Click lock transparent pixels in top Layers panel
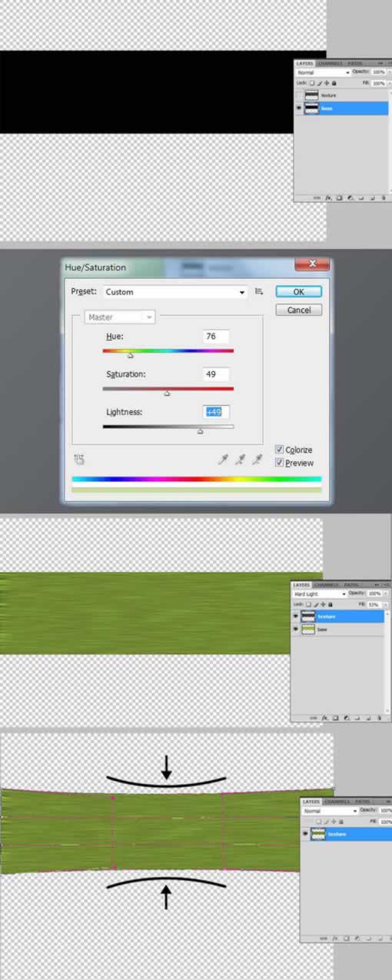The image size is (392, 980). pyautogui.click(x=312, y=83)
